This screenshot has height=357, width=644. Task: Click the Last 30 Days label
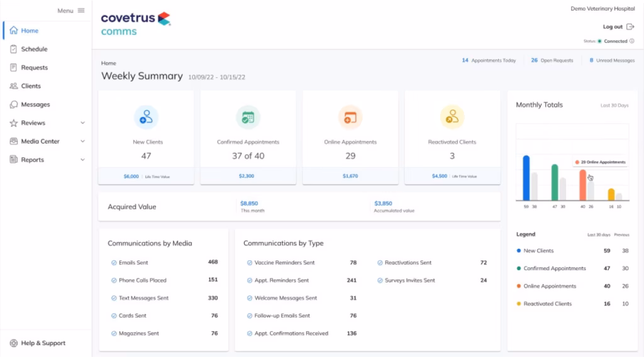pos(614,106)
